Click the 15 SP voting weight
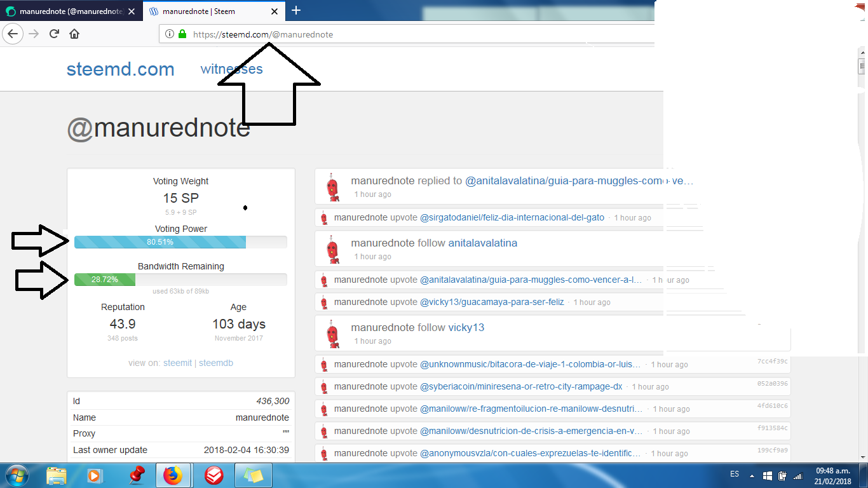This screenshot has height=488, width=868. 181,198
